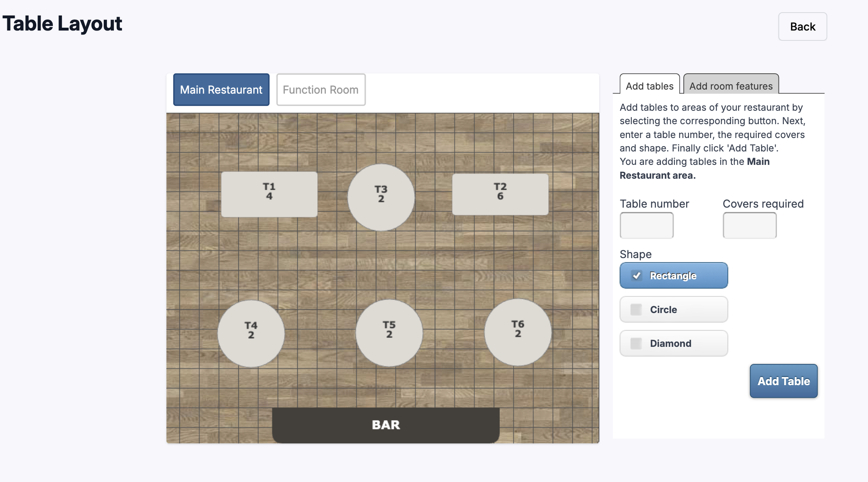Select the Main Restaurant area tab
Image resolution: width=868 pixels, height=482 pixels.
pyautogui.click(x=221, y=90)
